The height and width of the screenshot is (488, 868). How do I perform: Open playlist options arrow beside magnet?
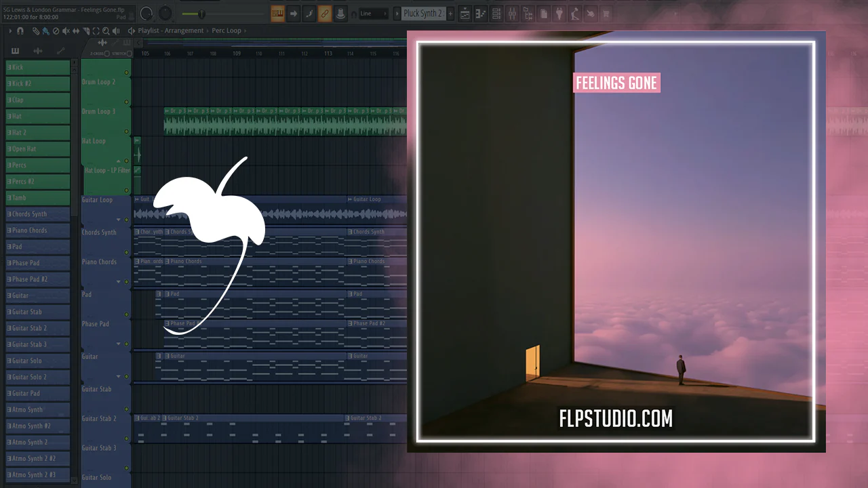click(10, 30)
